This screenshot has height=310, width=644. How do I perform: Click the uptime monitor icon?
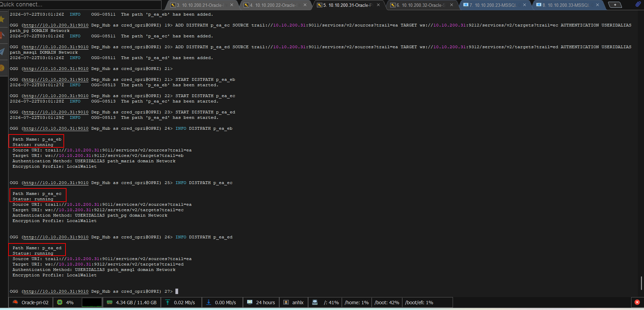[x=250, y=302]
